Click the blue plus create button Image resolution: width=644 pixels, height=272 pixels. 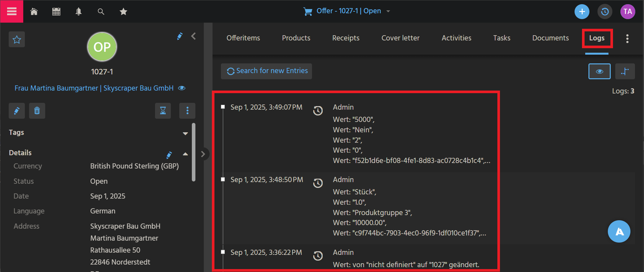tap(582, 12)
